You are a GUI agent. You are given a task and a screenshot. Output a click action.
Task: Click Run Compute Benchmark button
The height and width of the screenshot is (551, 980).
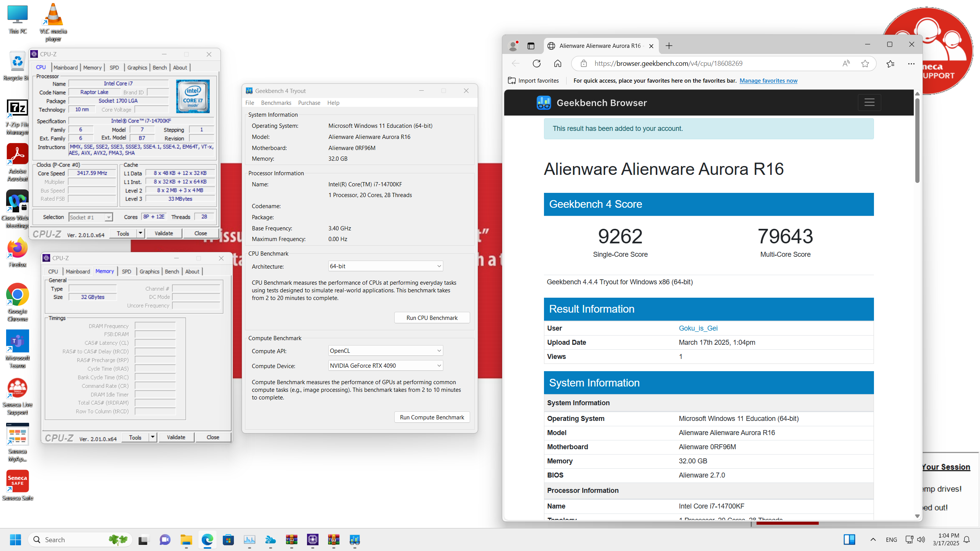coord(432,417)
